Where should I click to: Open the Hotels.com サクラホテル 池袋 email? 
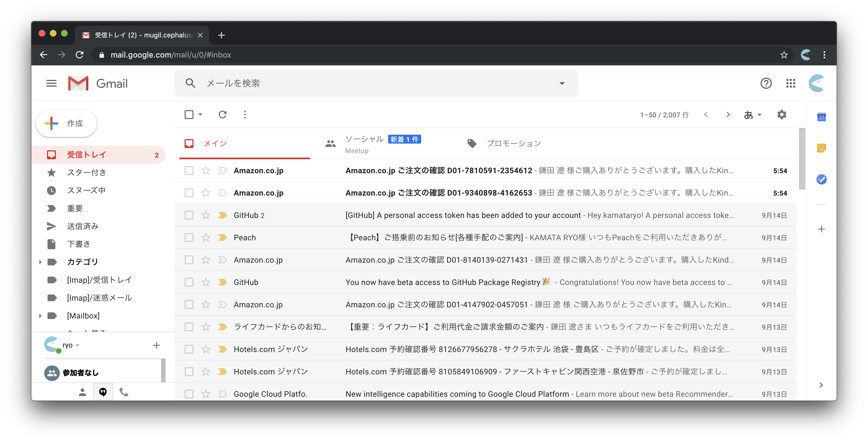[485, 350]
